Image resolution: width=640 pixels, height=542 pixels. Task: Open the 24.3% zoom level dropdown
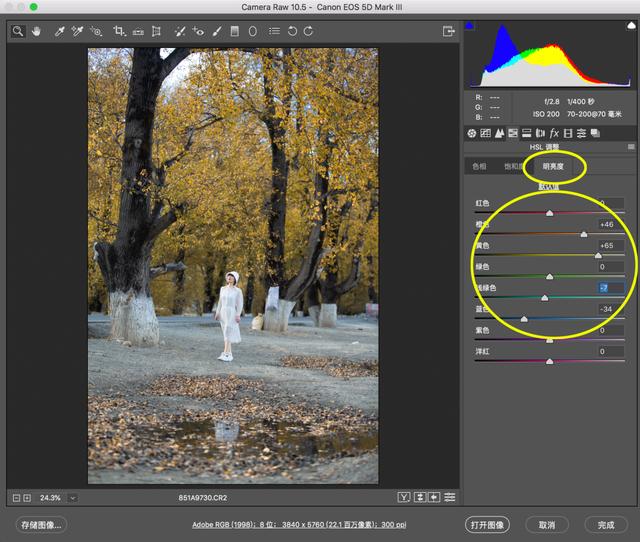[73, 498]
